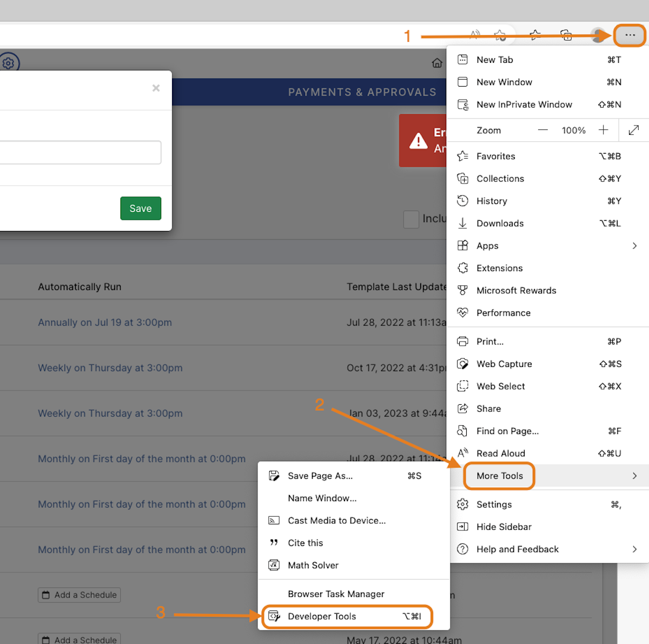Select Hide Sidebar menu item
649x644 pixels.
click(x=548, y=527)
